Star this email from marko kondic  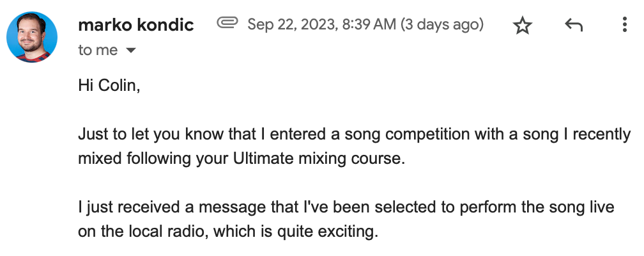tap(523, 26)
